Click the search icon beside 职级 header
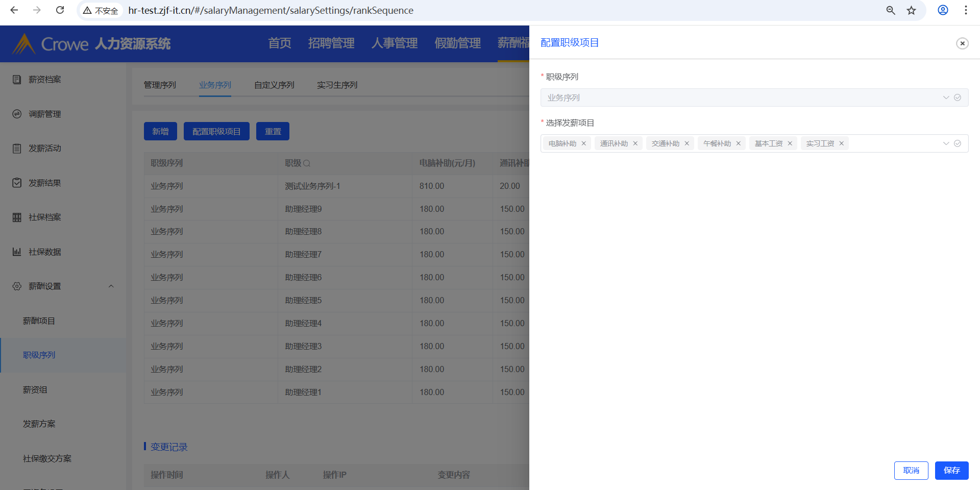Image resolution: width=980 pixels, height=490 pixels. (x=307, y=163)
